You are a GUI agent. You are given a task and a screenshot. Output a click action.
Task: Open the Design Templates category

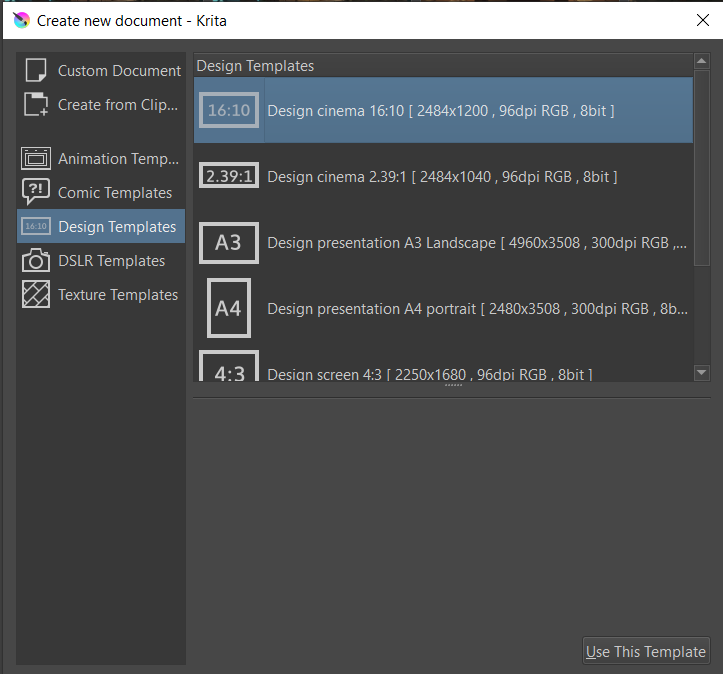tap(116, 227)
